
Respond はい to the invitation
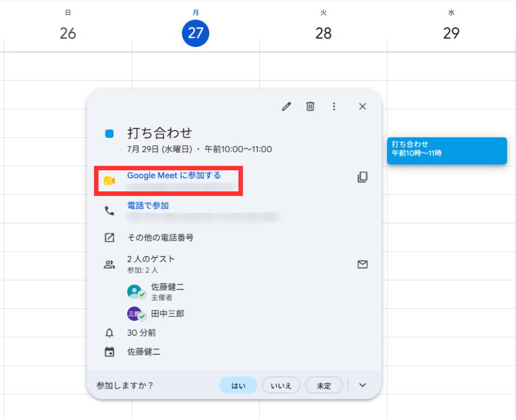(x=239, y=386)
